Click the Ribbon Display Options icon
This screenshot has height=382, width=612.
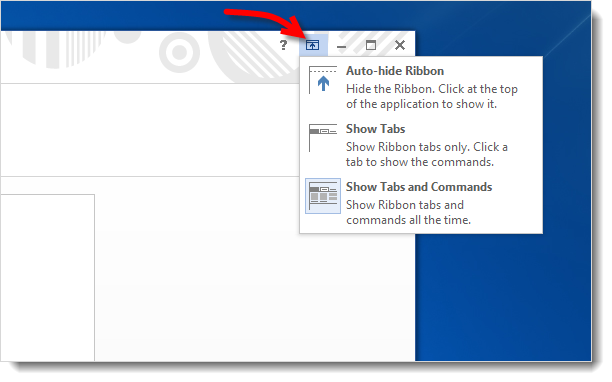313,45
